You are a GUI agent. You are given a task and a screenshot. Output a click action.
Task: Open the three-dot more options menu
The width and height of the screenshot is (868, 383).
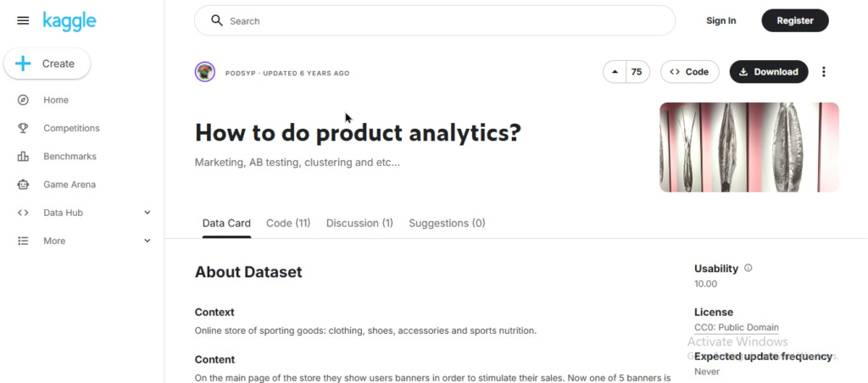[x=823, y=72]
